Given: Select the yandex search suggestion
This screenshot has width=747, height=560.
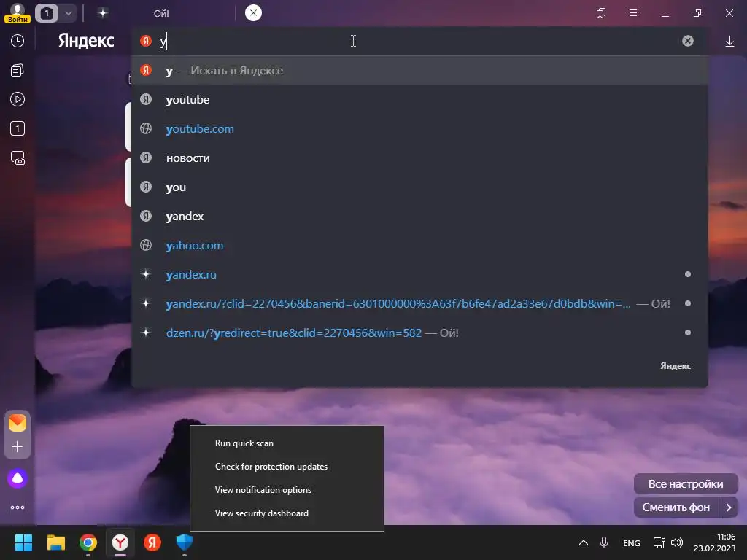Looking at the screenshot, I should coord(419,216).
